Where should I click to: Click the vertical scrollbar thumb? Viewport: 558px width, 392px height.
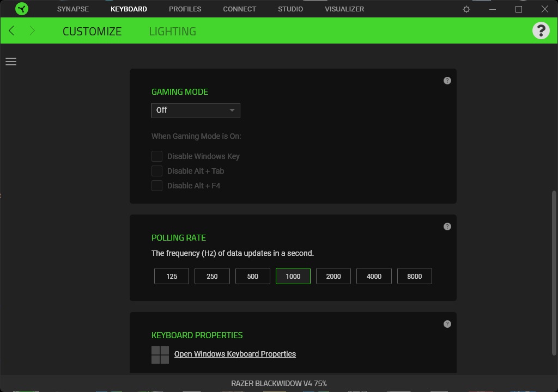pos(554,273)
